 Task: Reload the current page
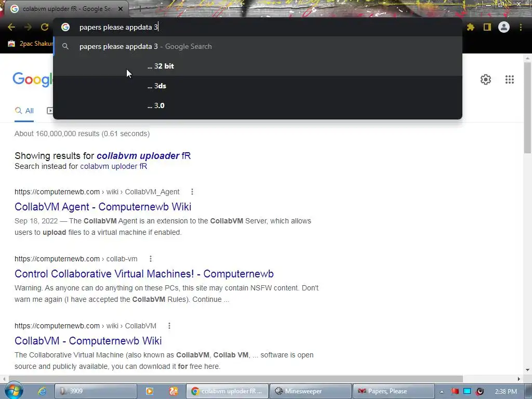coord(45,27)
